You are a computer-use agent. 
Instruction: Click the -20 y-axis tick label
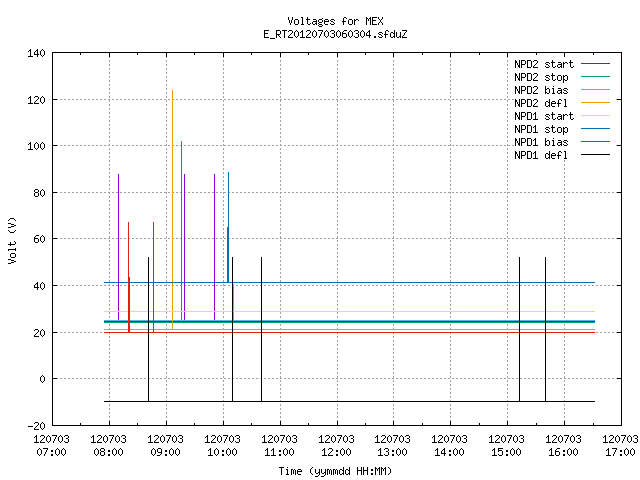[36, 426]
